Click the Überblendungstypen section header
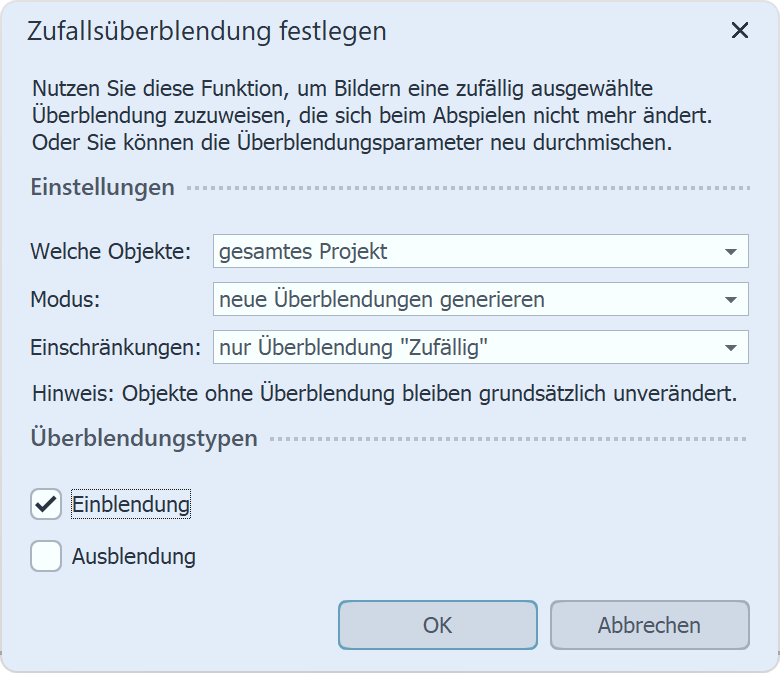The image size is (780, 673). click(x=144, y=438)
